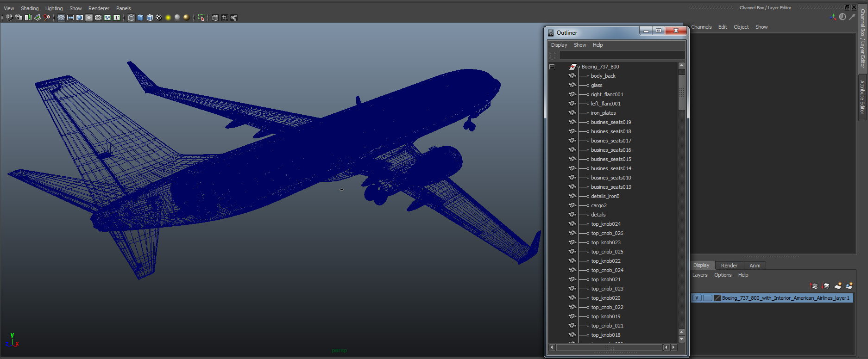Open the Shading menu
The height and width of the screenshot is (359, 868).
tap(30, 8)
